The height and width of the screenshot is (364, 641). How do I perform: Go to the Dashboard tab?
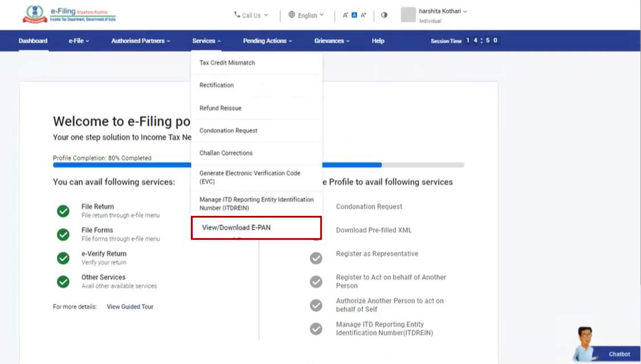coord(33,41)
